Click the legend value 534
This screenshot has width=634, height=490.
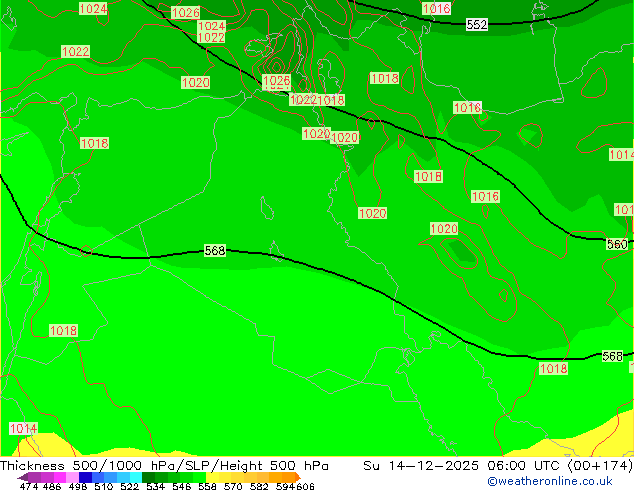[155, 486]
